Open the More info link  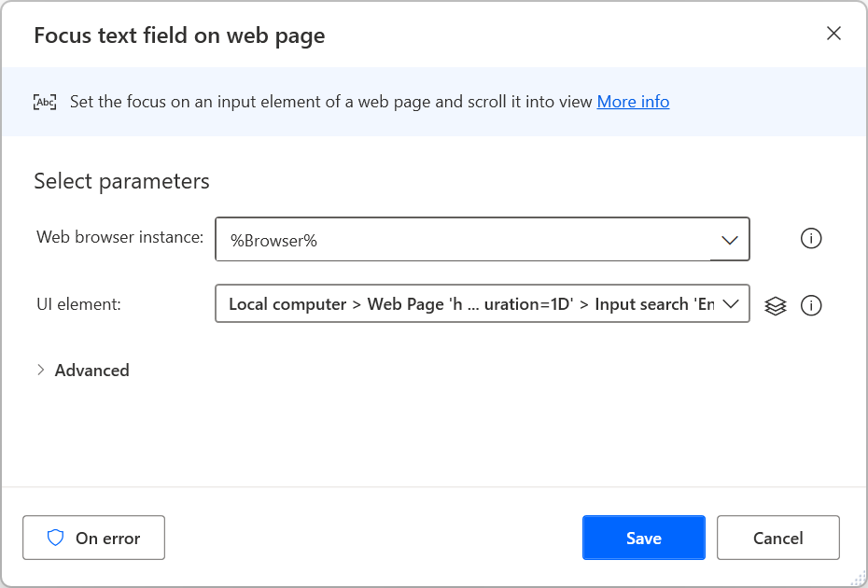coord(633,102)
